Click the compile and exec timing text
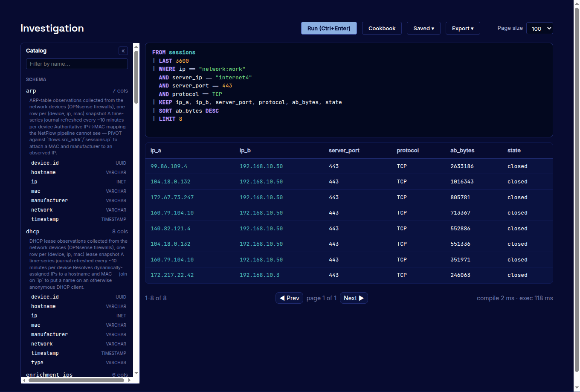The width and height of the screenshot is (580, 392). (x=515, y=298)
